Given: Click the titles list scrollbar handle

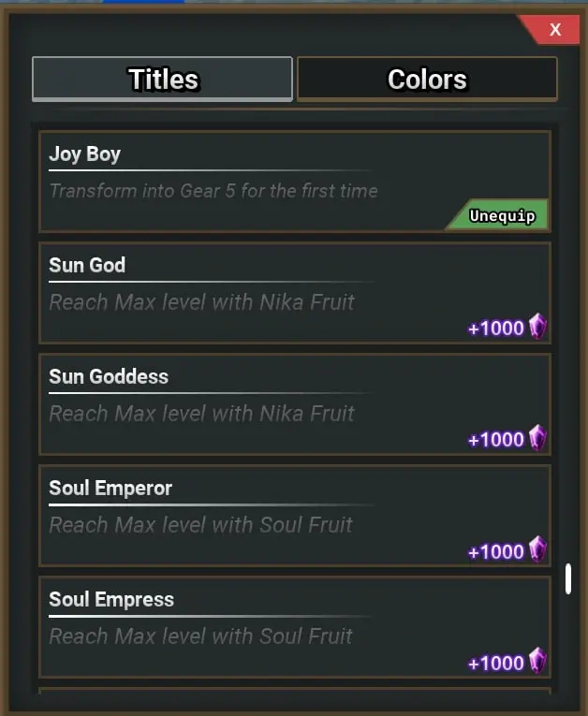Looking at the screenshot, I should pos(567,578).
